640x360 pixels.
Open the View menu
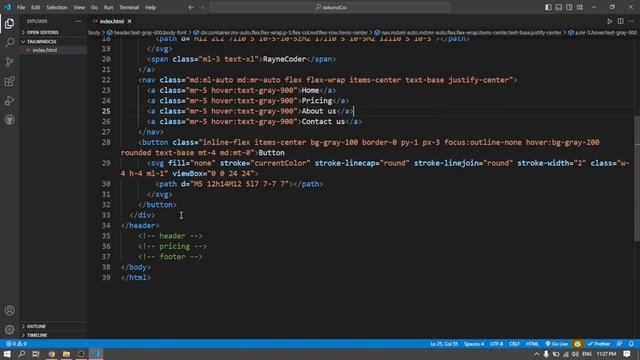79,7
